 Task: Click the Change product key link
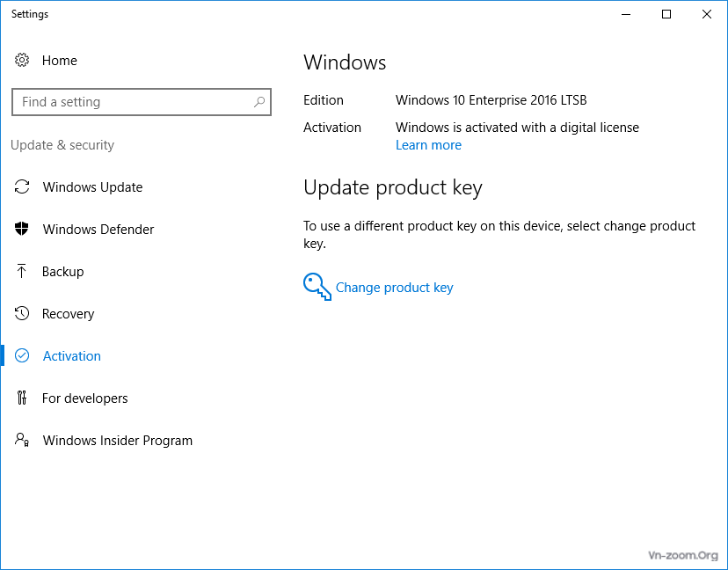tap(394, 288)
